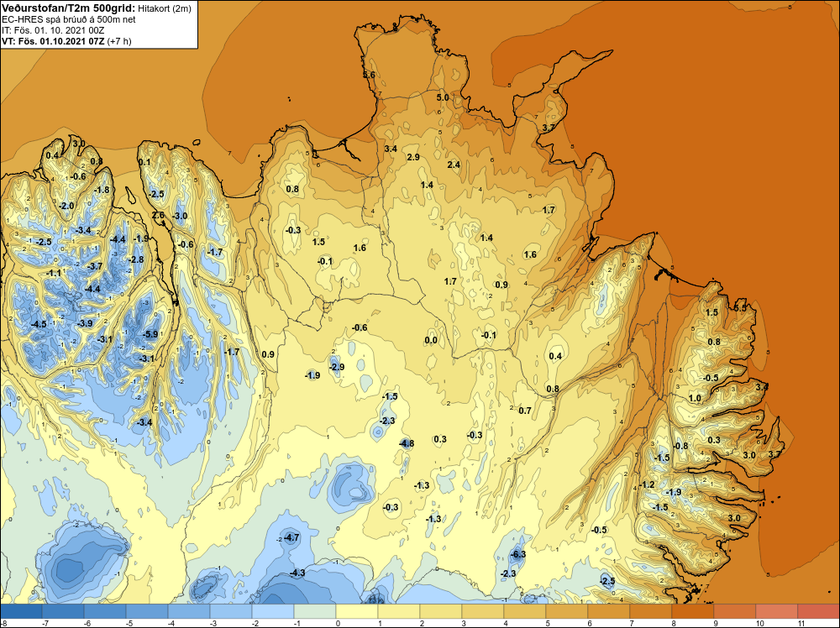Click the 1.0 temperature label
The height and width of the screenshot is (628, 840).
click(695, 398)
